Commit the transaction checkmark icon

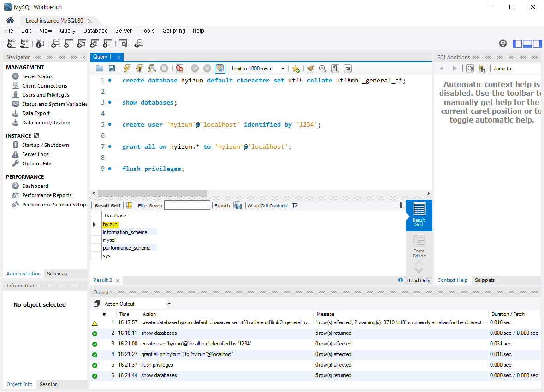click(x=195, y=69)
